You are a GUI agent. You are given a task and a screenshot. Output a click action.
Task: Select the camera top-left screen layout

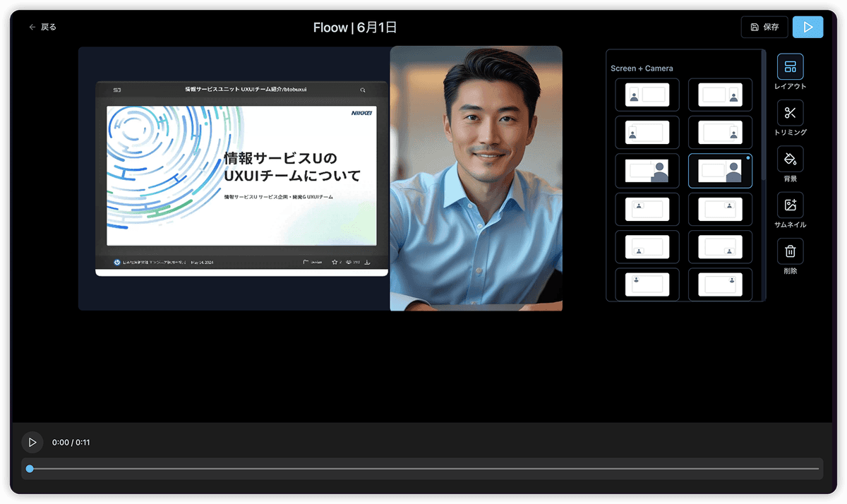[x=647, y=94]
